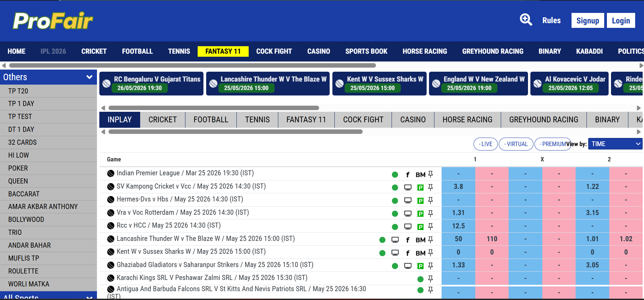
Task: Click fancy f icon for Indian Premier League
Action: click(408, 175)
